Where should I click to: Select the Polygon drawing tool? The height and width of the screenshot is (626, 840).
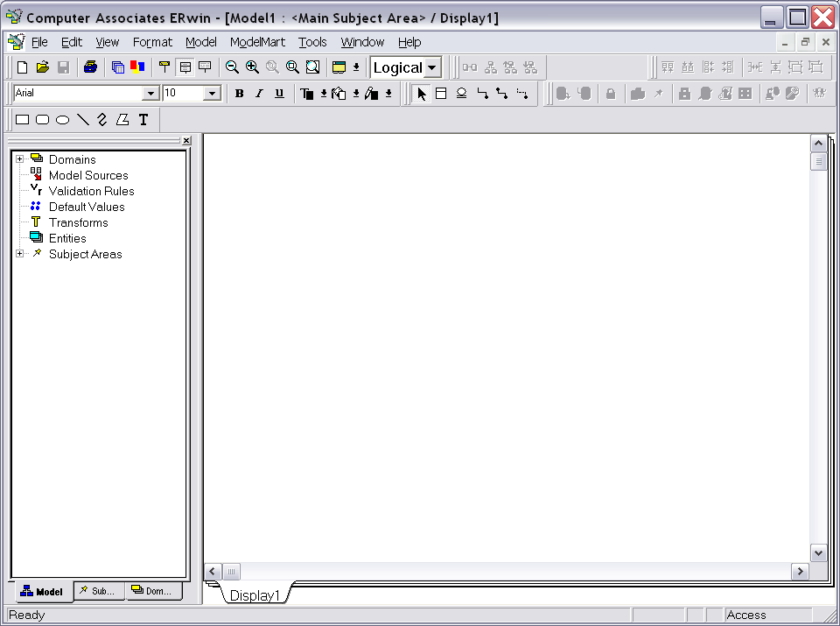(x=122, y=120)
